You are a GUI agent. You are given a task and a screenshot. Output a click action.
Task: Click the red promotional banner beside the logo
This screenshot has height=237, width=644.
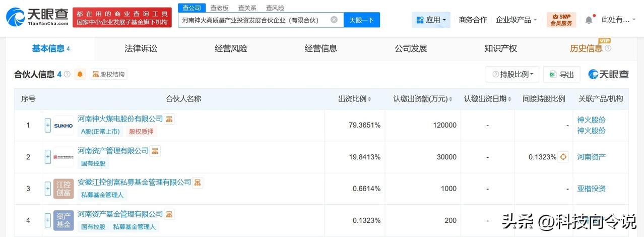pos(122,18)
